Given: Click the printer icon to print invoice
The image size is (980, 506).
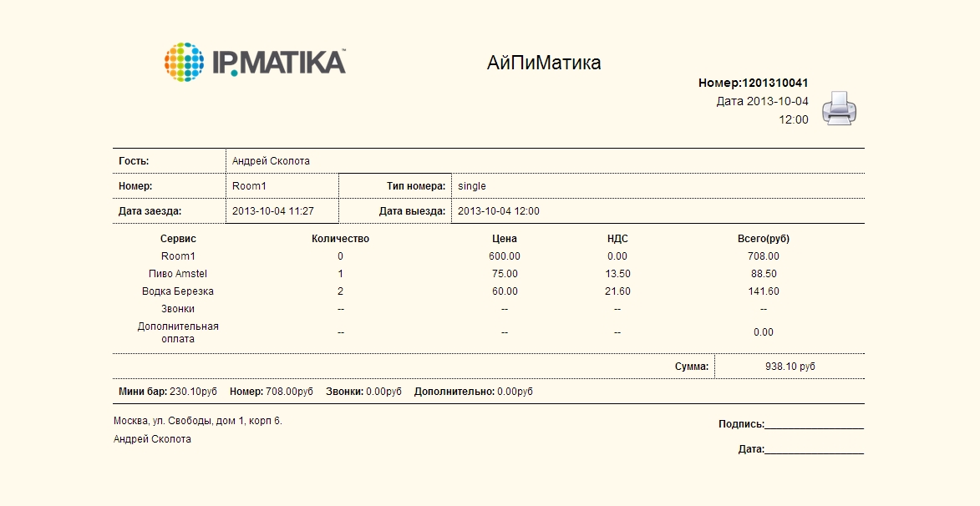Looking at the screenshot, I should [839, 109].
